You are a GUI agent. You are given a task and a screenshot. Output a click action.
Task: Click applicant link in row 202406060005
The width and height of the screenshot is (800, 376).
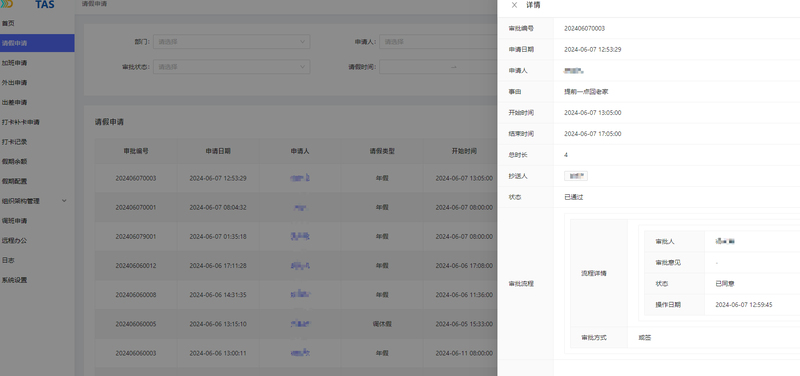[x=300, y=323]
